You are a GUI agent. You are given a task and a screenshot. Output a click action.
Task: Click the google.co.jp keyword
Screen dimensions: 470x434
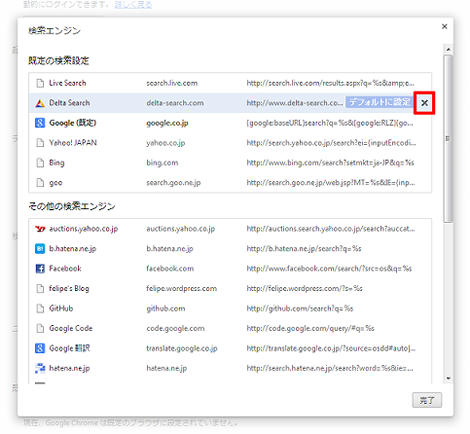(167, 123)
